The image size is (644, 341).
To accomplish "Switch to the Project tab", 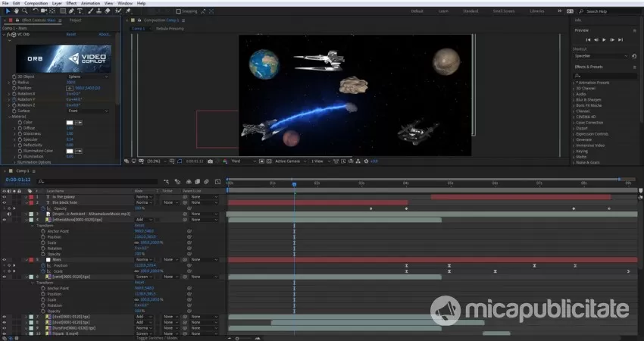I will point(75,20).
